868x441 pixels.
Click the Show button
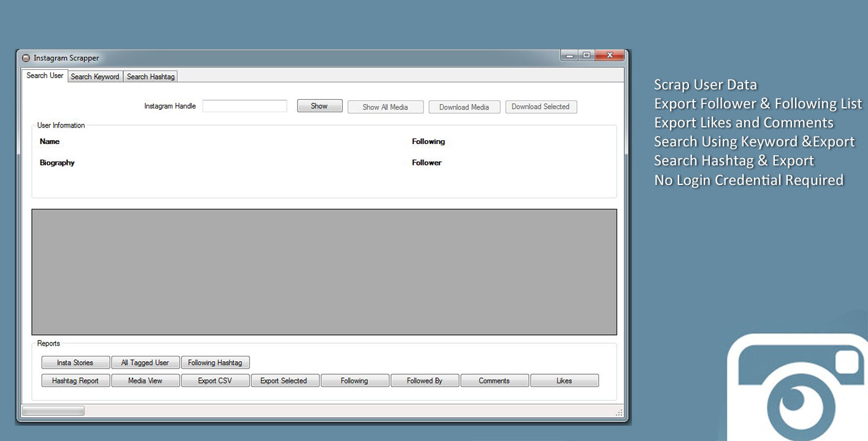point(319,106)
